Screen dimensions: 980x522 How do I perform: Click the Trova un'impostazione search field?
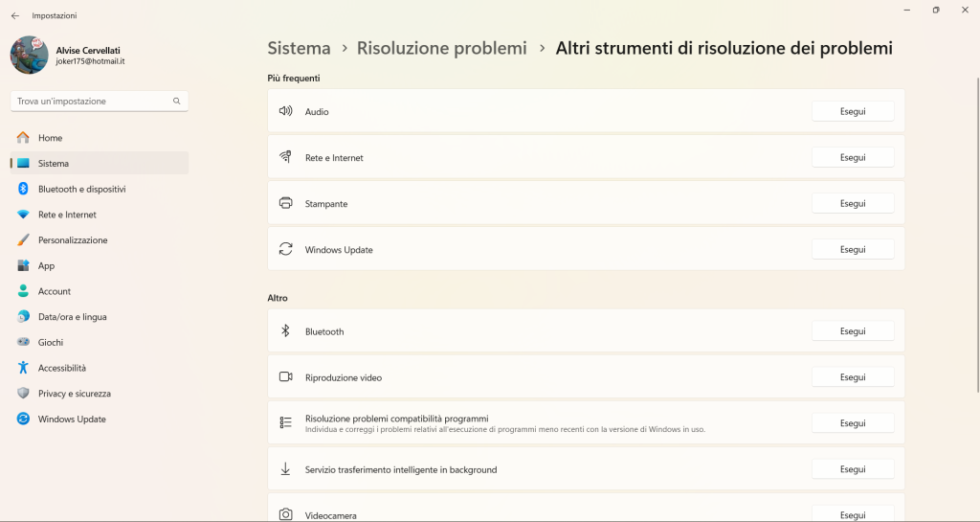[100, 102]
